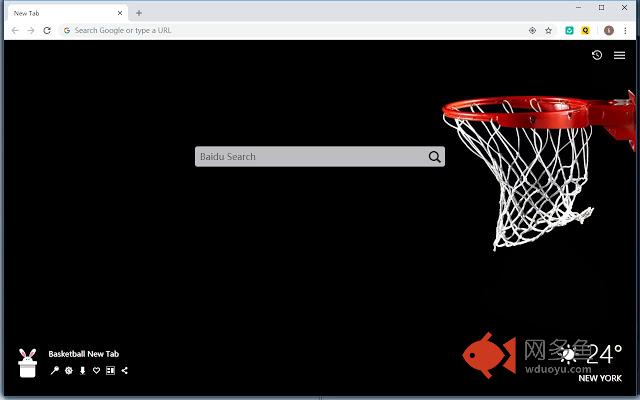This screenshot has width=640, height=400.
Task: Open a new tab with plus button
Action: coord(139,13)
